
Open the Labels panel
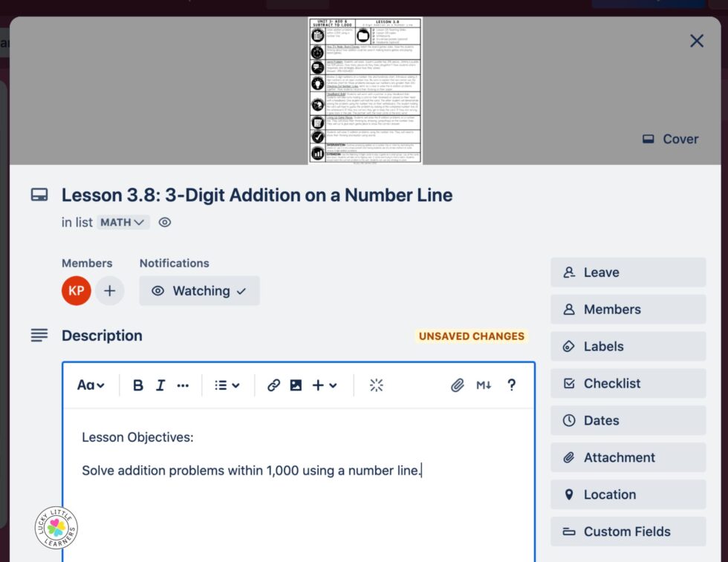[628, 346]
